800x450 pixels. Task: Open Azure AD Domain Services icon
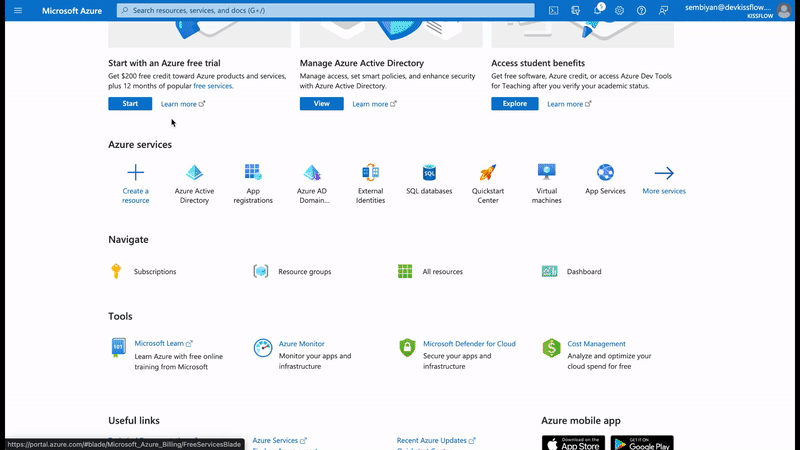312,172
